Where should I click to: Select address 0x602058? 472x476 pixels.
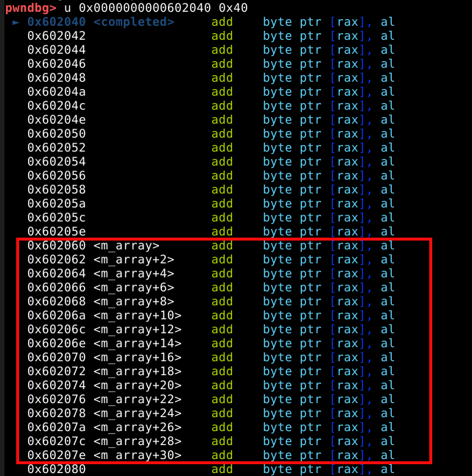tap(57, 190)
